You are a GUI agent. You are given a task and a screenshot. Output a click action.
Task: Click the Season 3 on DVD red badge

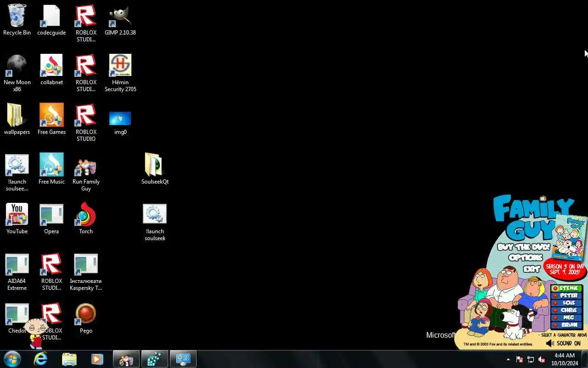(x=565, y=269)
